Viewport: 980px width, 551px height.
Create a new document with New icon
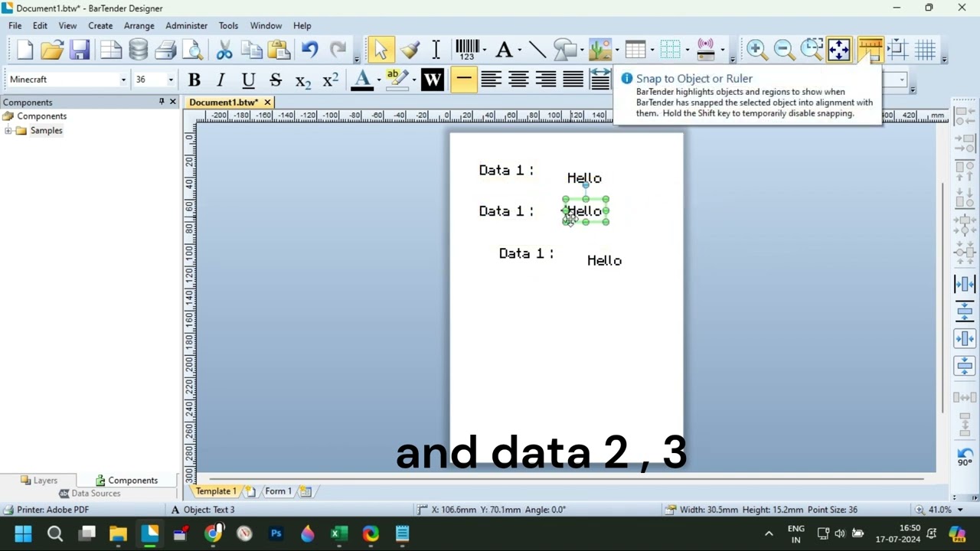click(24, 50)
